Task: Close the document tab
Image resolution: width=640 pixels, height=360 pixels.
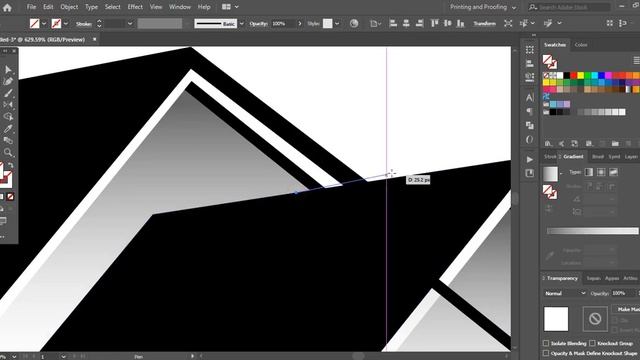Action: point(94,40)
